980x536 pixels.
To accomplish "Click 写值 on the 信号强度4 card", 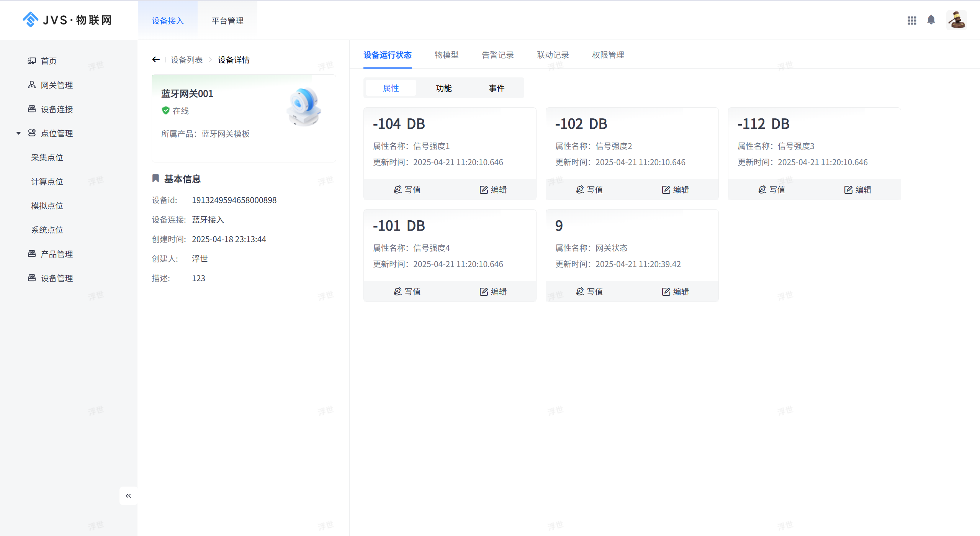I will tap(407, 292).
